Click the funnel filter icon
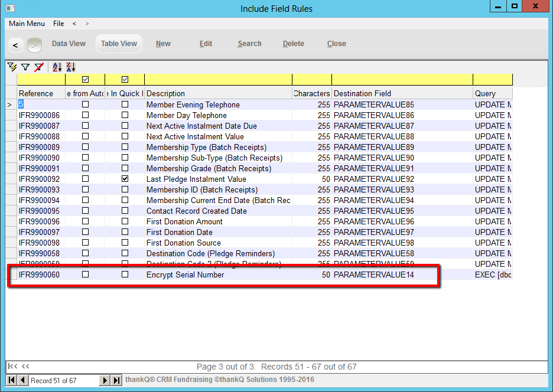 click(25, 67)
